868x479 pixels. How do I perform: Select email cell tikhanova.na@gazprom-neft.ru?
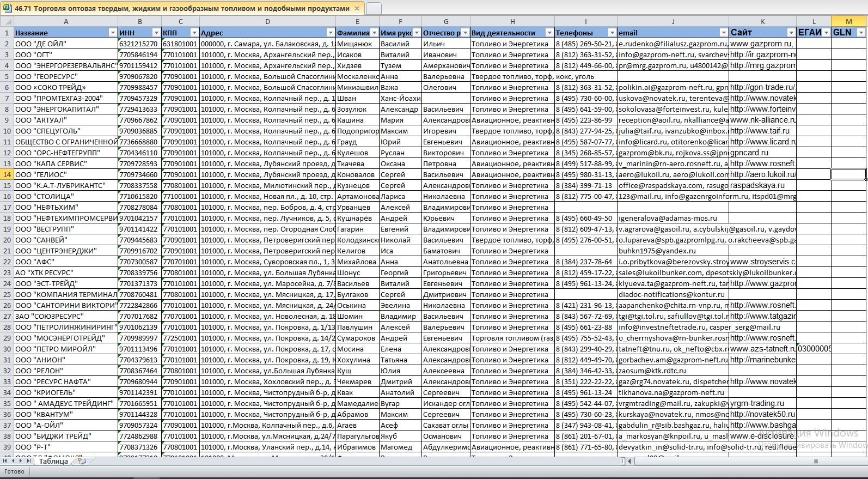[673, 392]
